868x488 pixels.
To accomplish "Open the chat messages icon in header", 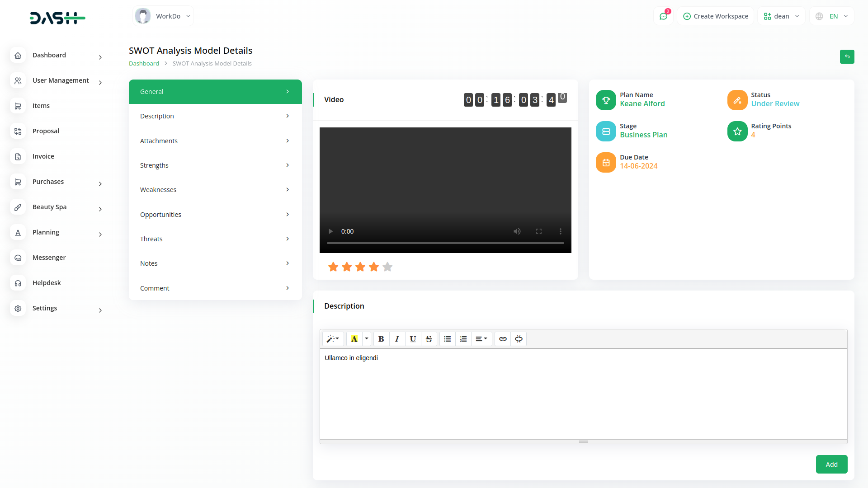I will (x=663, y=16).
